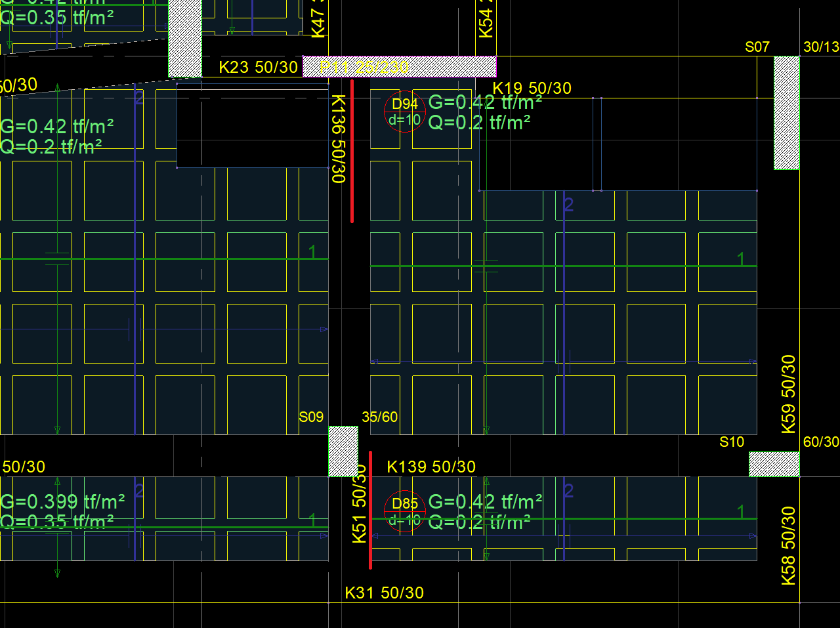Click the Q=0.2 load text beside D85
The width and height of the screenshot is (840, 628).
(x=479, y=522)
